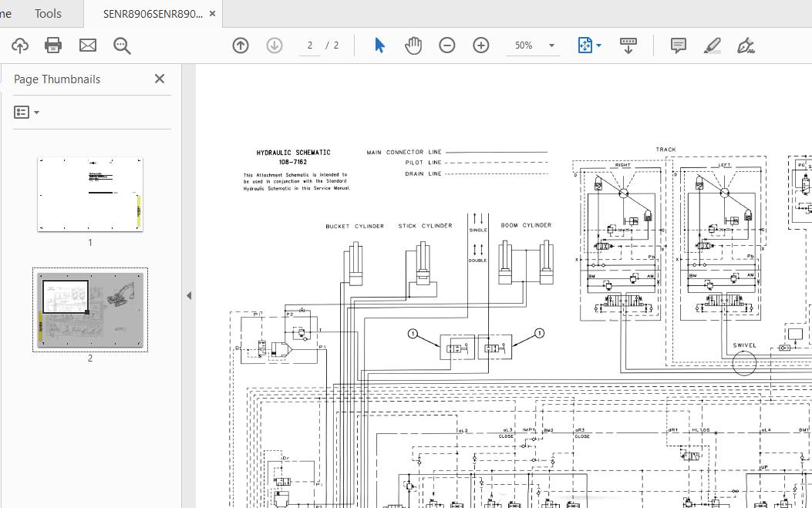Add a comment sticky note
The image size is (812, 508).
(x=679, y=45)
